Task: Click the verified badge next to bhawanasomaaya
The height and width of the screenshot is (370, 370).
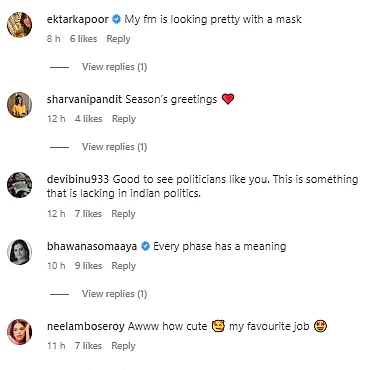Action: 145,246
